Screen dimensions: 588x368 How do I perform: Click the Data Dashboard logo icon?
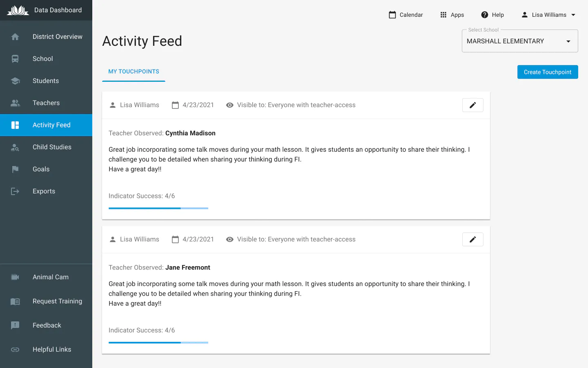coord(18,10)
